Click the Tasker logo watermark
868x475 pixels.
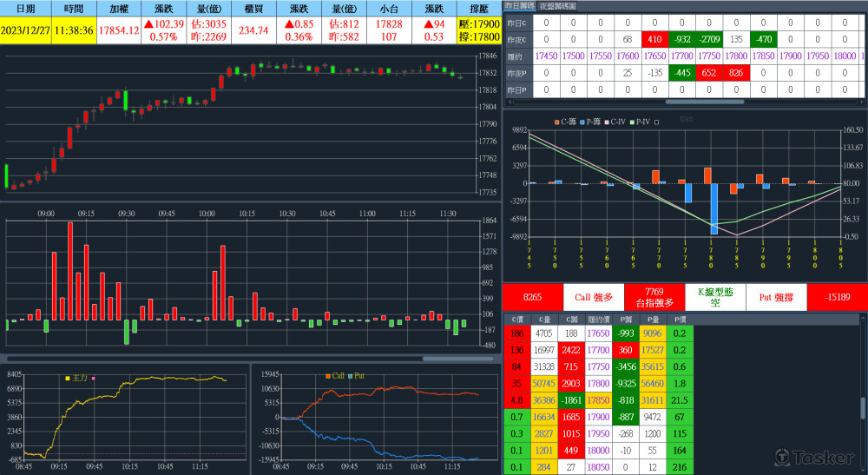pos(815,457)
